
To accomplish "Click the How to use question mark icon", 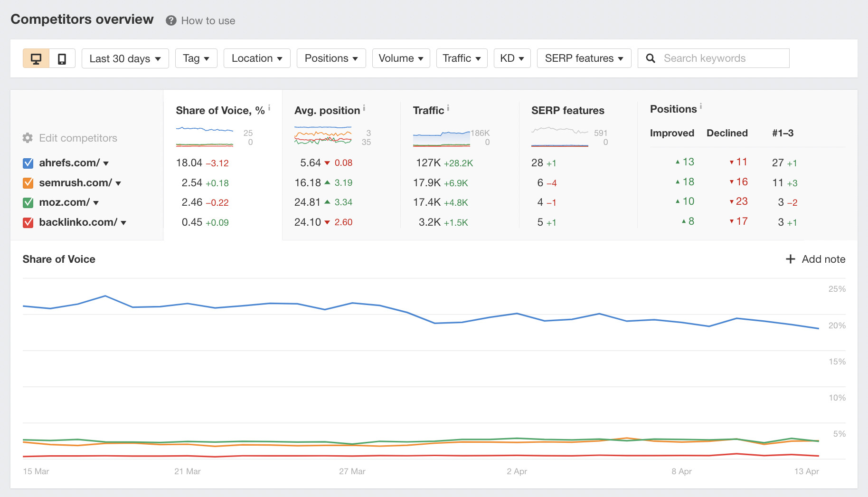I will [170, 20].
